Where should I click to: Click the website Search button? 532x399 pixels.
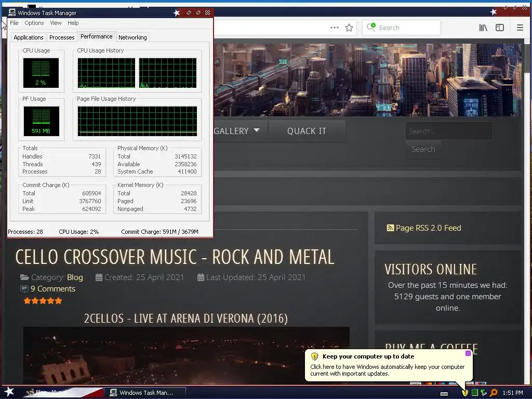pos(423,149)
